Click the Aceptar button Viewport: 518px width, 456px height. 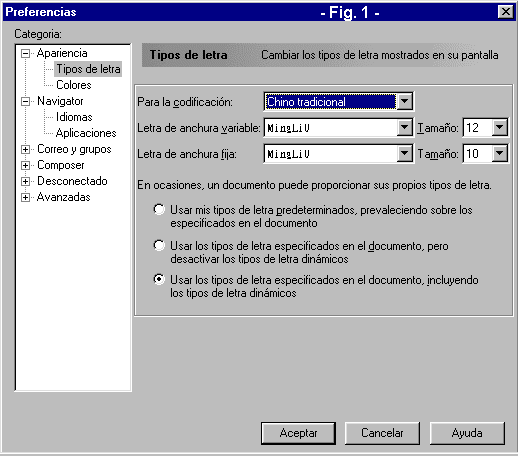click(x=298, y=433)
